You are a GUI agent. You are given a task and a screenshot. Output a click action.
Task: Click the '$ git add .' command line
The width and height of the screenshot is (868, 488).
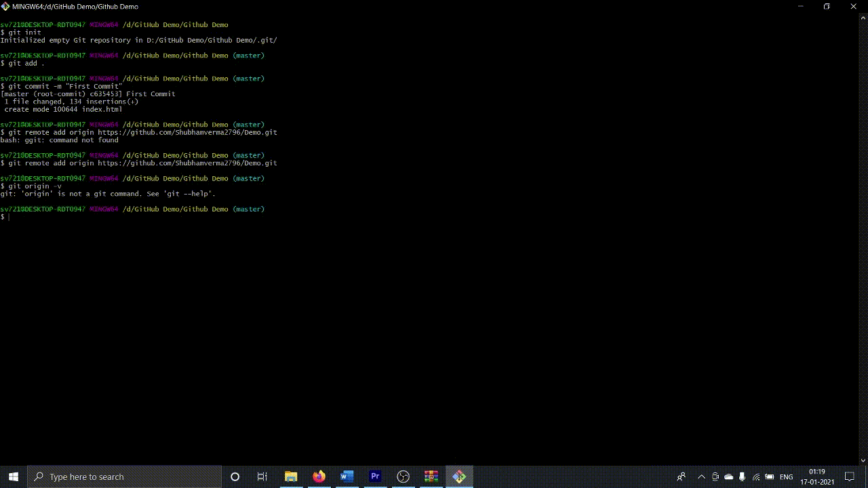click(x=22, y=63)
